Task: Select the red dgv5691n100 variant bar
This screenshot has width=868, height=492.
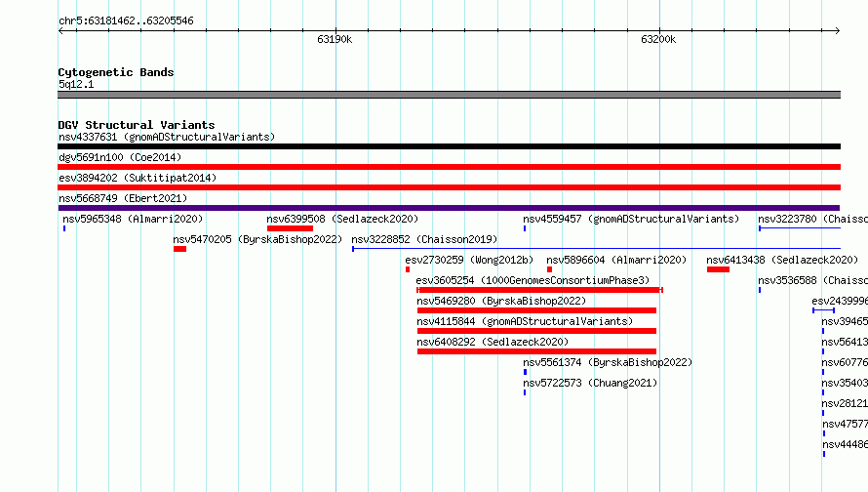Action: tap(449, 167)
